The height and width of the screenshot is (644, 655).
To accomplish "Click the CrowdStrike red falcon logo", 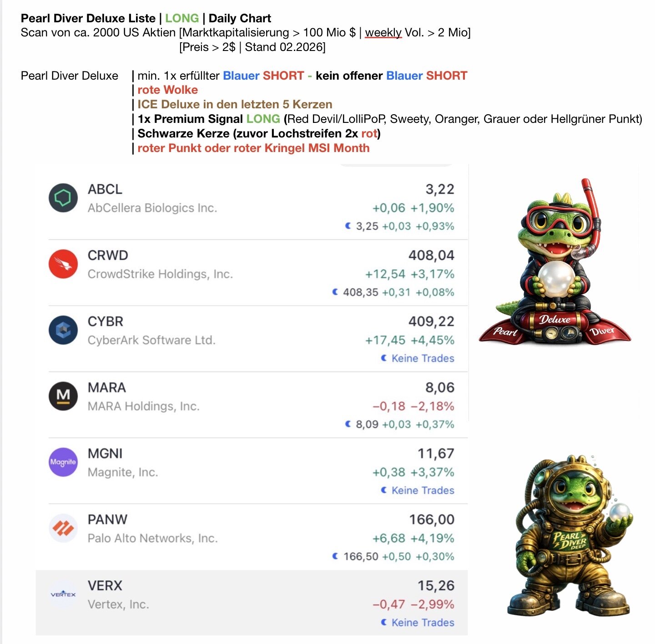I will [63, 264].
